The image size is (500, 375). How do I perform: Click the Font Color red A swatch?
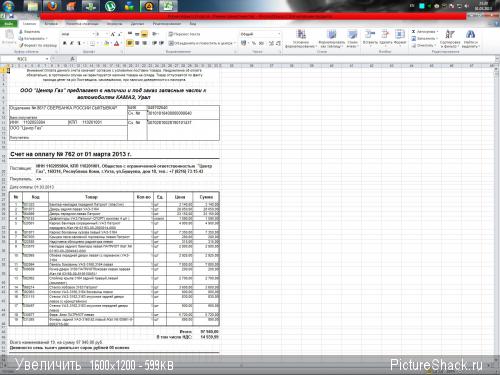[116, 43]
